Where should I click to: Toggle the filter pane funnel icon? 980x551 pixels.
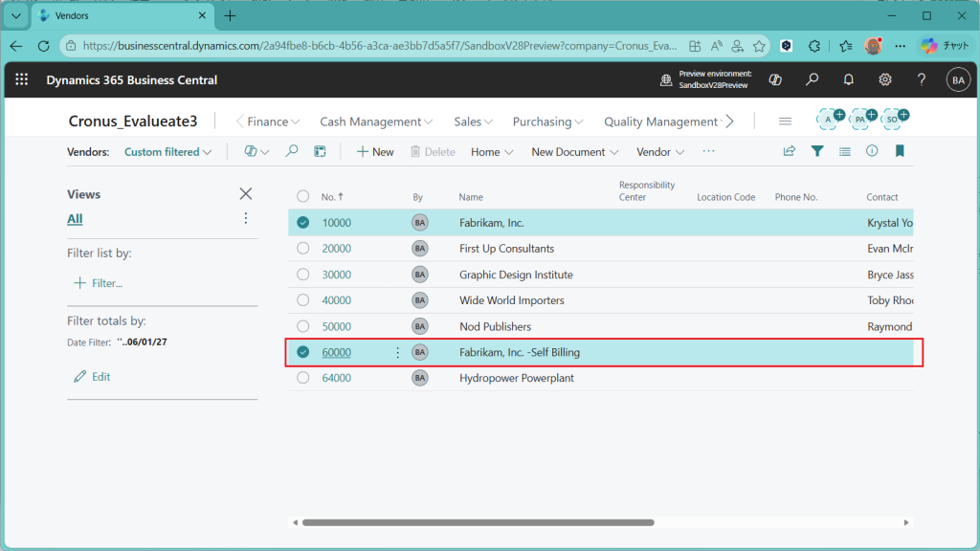click(817, 151)
